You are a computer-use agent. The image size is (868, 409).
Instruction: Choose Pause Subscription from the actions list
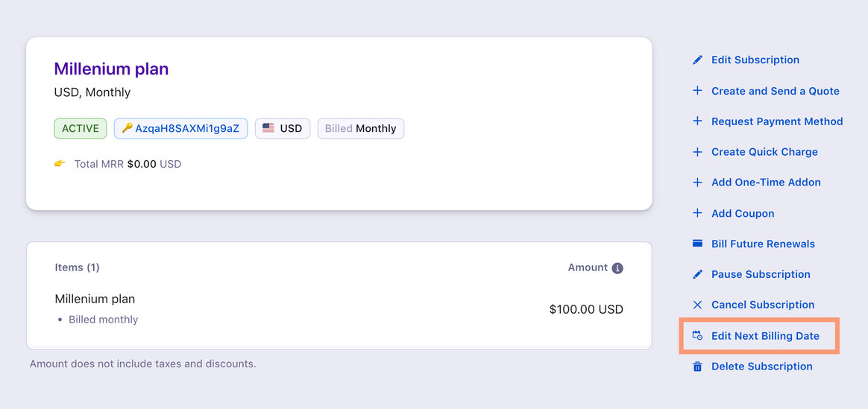point(761,274)
